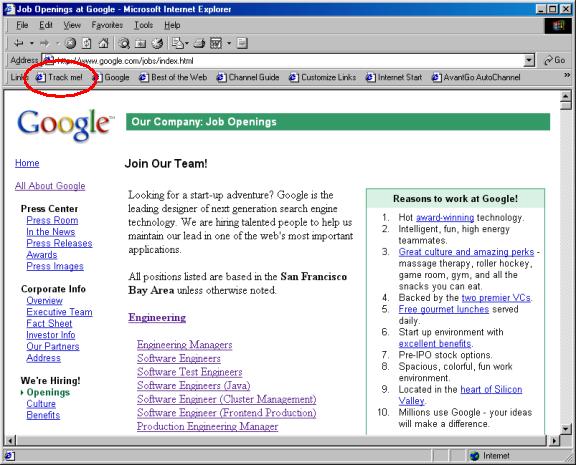
Task: Click the Mail toolbar icon
Action: click(x=178, y=43)
